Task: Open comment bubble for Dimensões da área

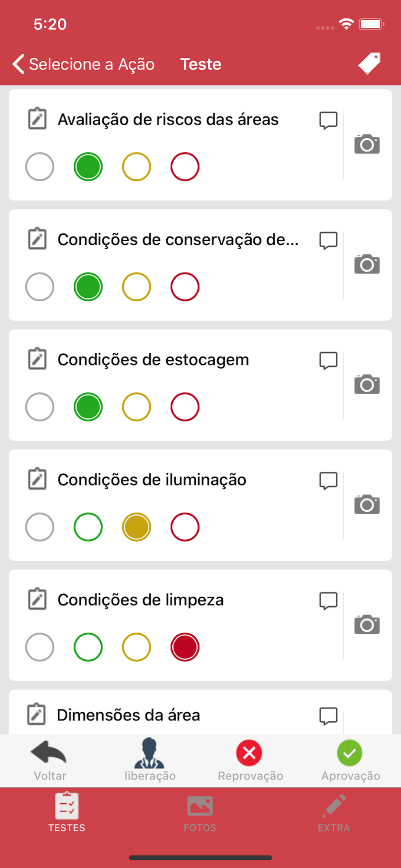Action: click(329, 717)
